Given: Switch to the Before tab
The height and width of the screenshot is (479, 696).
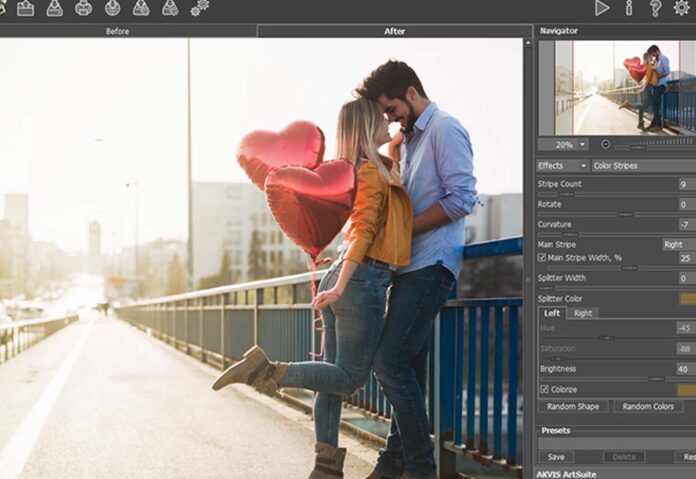Looking at the screenshot, I should point(117,31).
